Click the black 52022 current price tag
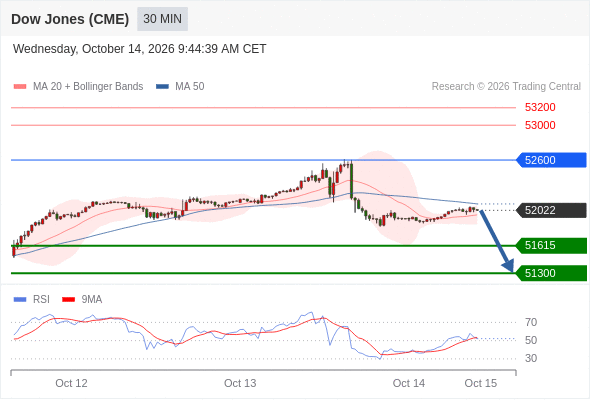Image resolution: width=590 pixels, height=400 pixels. tap(551, 210)
